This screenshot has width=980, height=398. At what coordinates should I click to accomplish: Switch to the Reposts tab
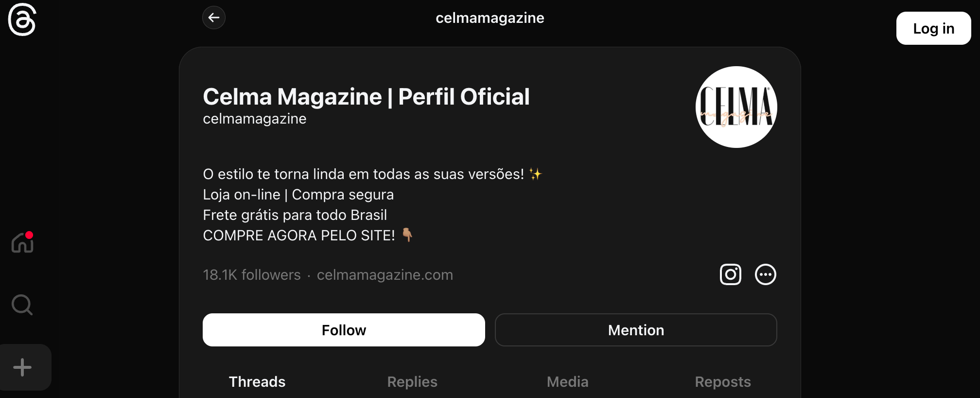pos(723,382)
